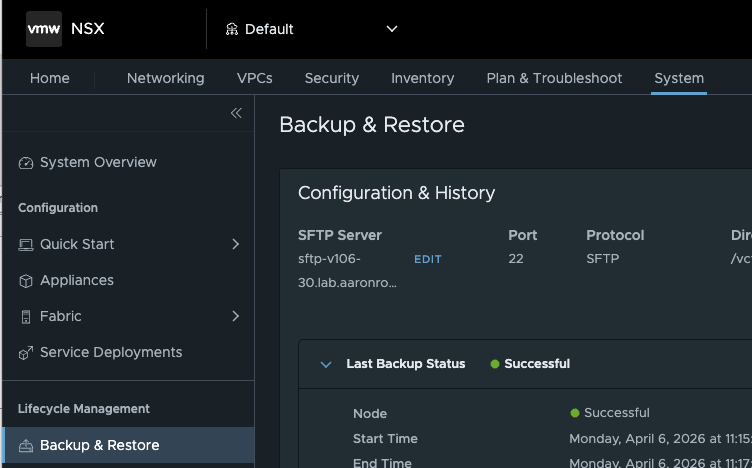Viewport: 752px width, 468px height.
Task: Collapse the Last Backup Status section
Action: (325, 364)
